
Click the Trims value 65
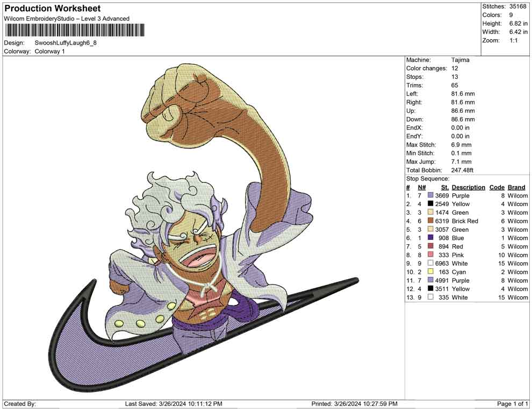pos(455,85)
